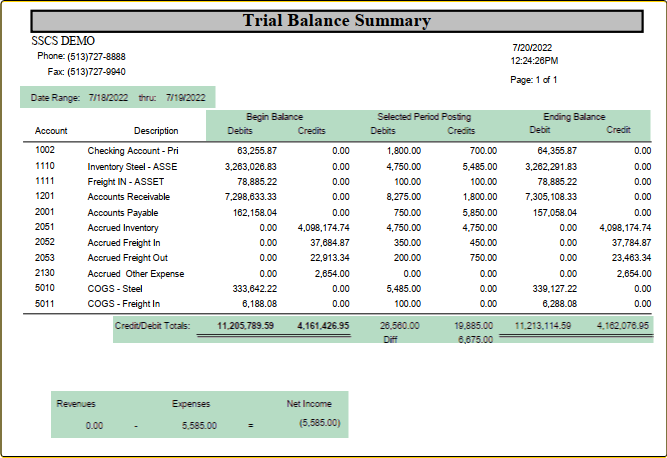Click the Trial Balance Summary title
This screenshot has width=667, height=458.
337,20
